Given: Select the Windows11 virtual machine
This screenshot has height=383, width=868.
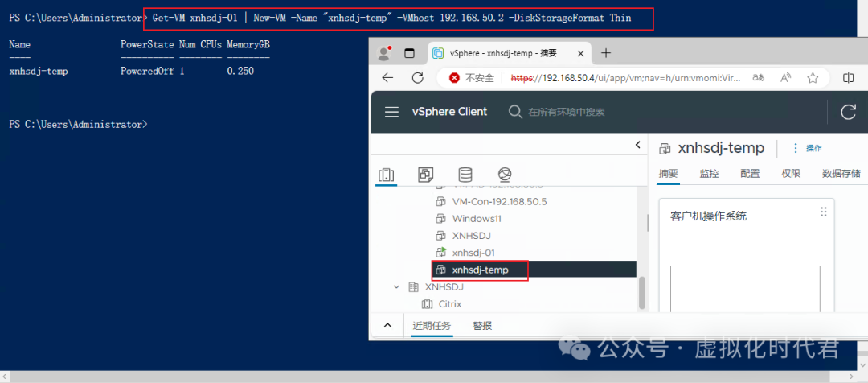Looking at the screenshot, I should (x=477, y=219).
